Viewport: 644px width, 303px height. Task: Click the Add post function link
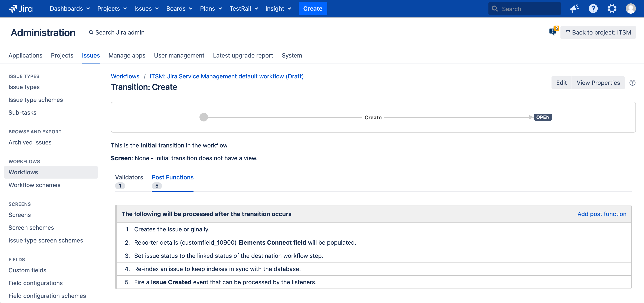coord(602,214)
